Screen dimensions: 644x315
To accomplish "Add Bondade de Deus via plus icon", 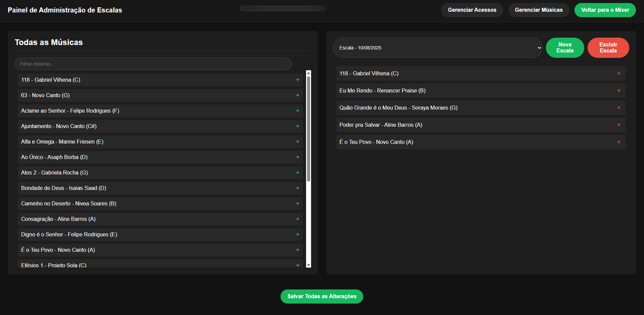I will click(x=297, y=188).
